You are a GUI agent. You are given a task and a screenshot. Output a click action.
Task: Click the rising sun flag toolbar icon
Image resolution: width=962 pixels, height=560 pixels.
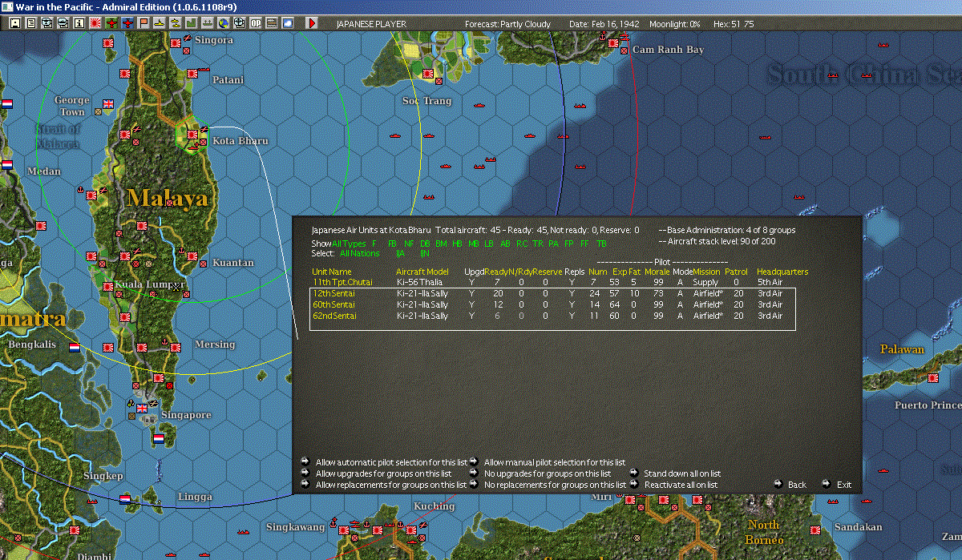pyautogui.click(x=95, y=23)
